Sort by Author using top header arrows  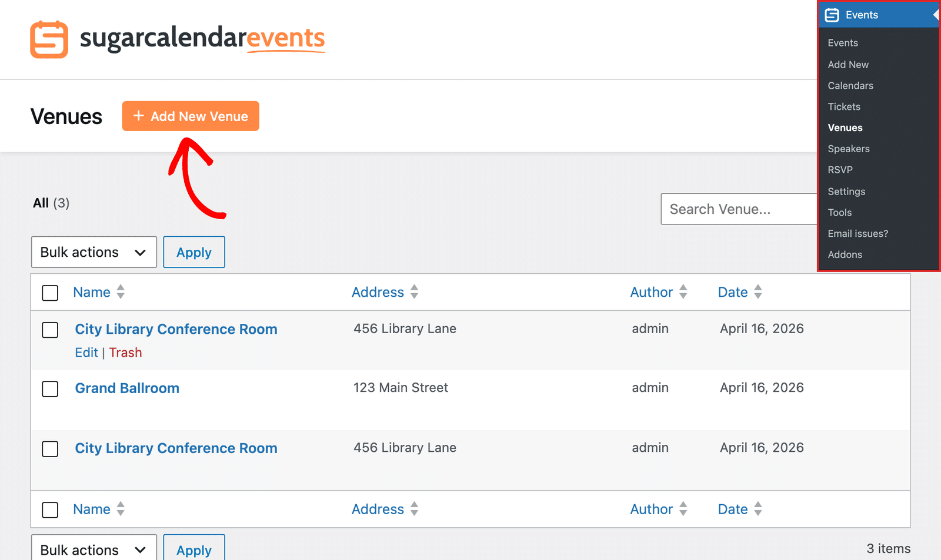point(683,292)
